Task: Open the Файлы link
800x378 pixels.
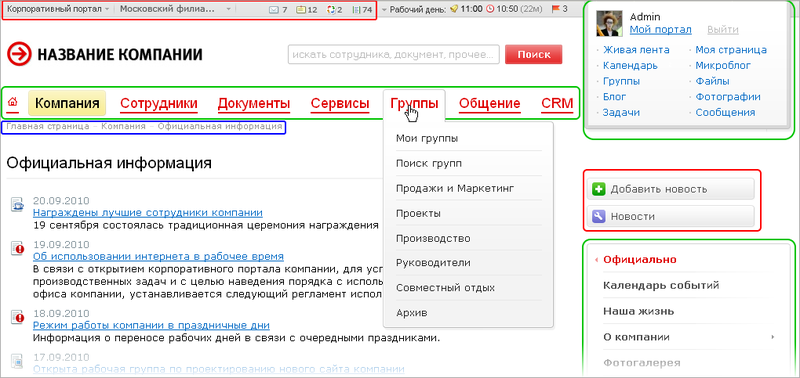Action: [712, 81]
